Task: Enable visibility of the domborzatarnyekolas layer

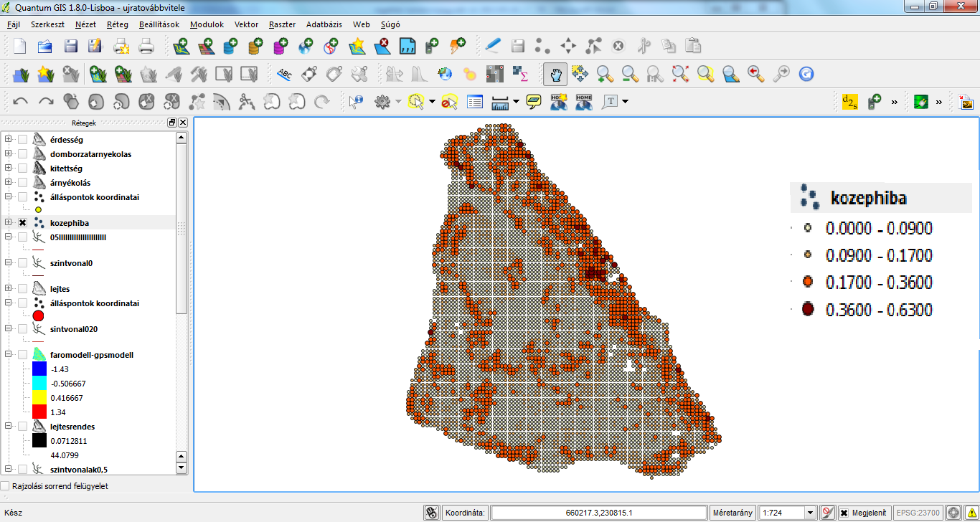Action: coord(22,154)
